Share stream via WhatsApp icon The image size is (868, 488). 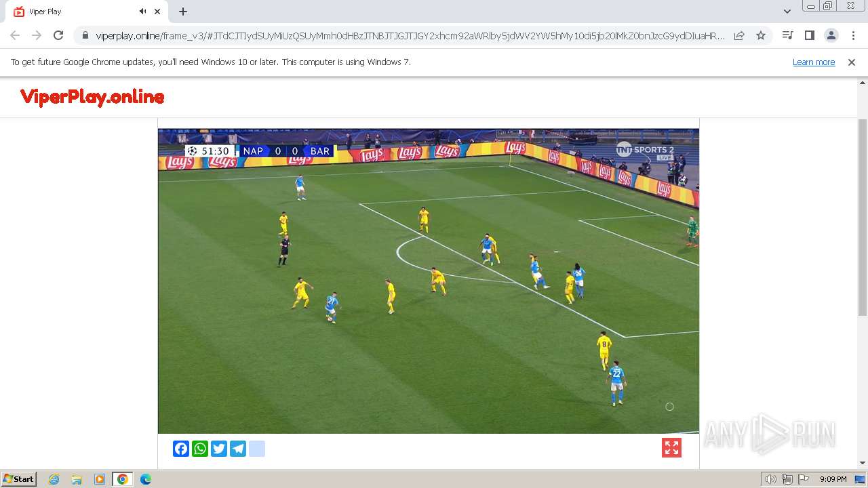click(x=200, y=449)
